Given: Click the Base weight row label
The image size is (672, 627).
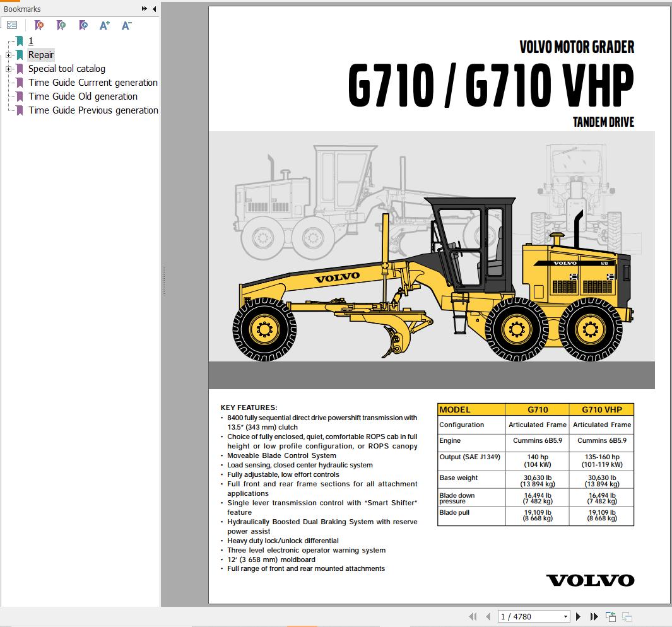Looking at the screenshot, I should coord(459,478).
